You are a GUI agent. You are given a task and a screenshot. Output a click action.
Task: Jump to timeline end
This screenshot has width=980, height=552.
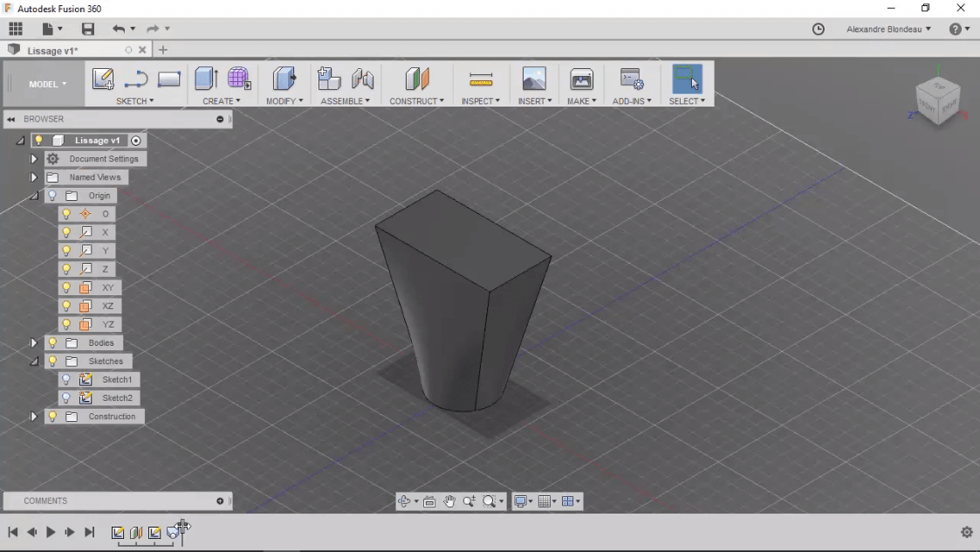pos(89,532)
